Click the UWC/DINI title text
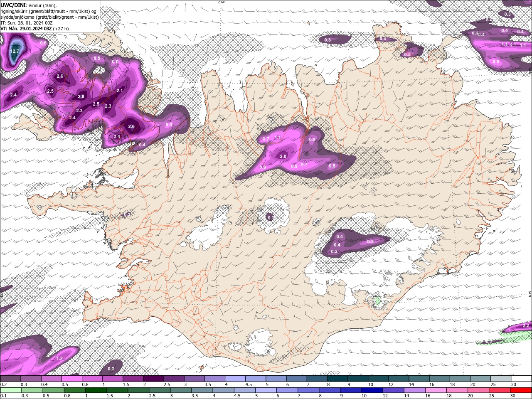This screenshot has height=399, width=532. tap(13, 5)
